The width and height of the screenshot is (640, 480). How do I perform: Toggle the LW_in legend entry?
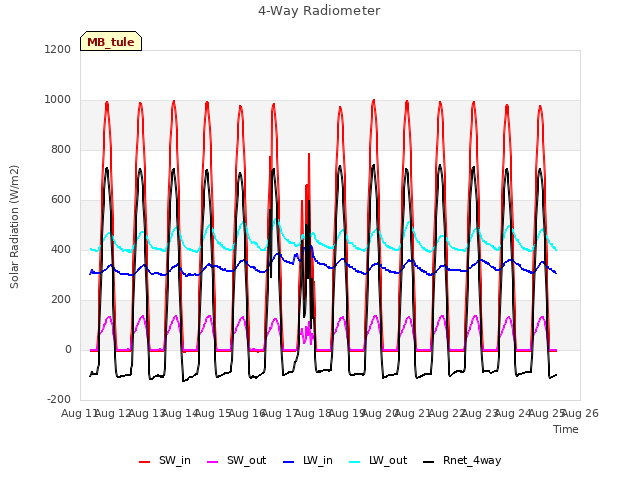point(308,461)
